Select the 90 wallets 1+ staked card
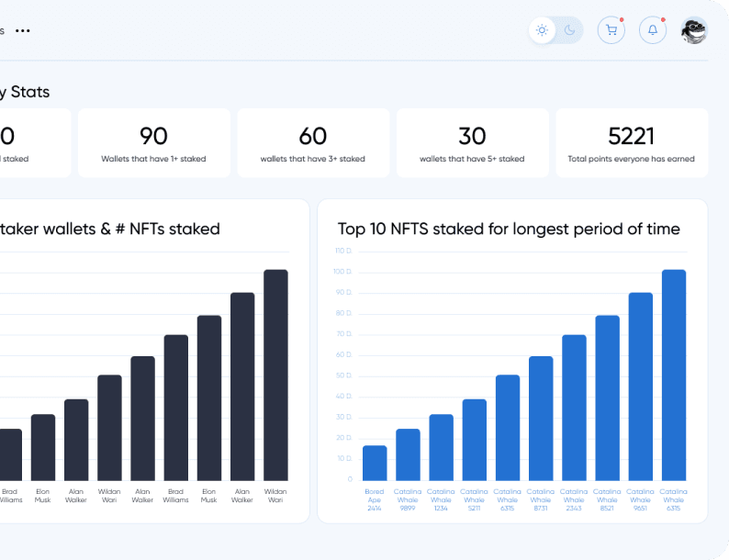This screenshot has width=729, height=560. 153,142
